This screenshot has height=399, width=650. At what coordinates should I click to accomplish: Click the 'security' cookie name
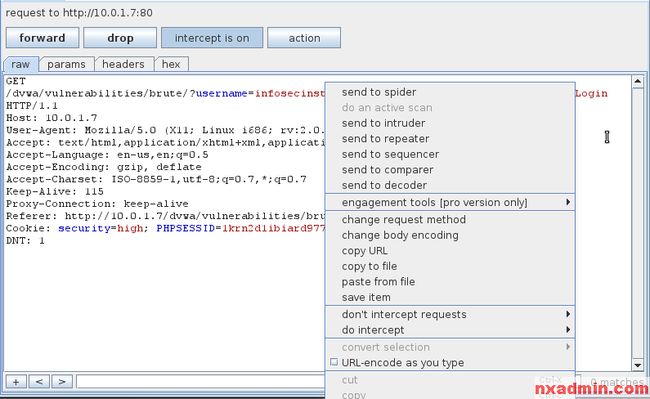[x=84, y=228]
